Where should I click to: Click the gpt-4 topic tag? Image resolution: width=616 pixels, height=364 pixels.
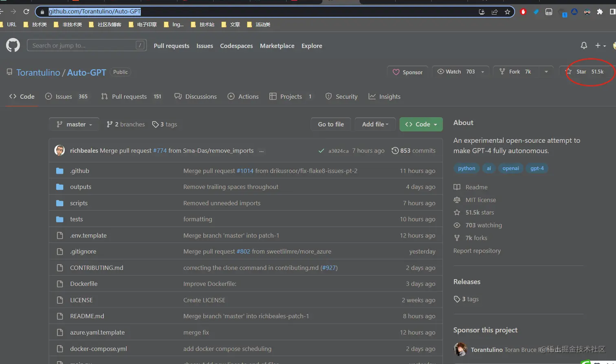537,168
